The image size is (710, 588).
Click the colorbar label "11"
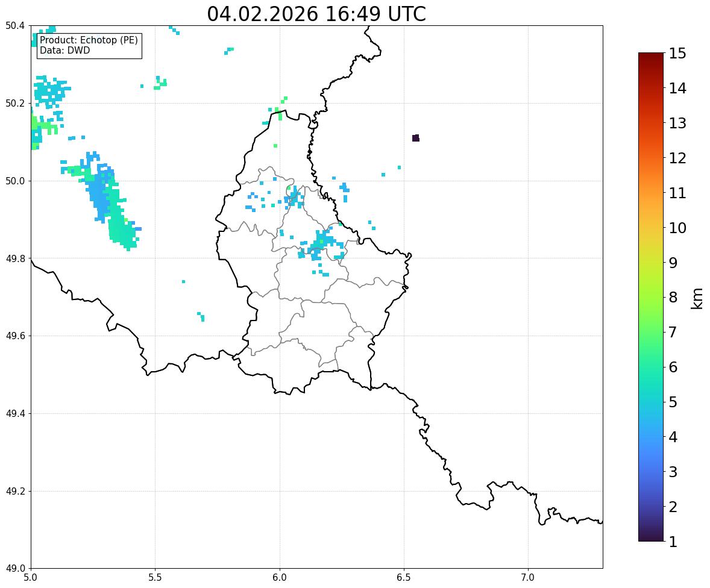(677, 193)
